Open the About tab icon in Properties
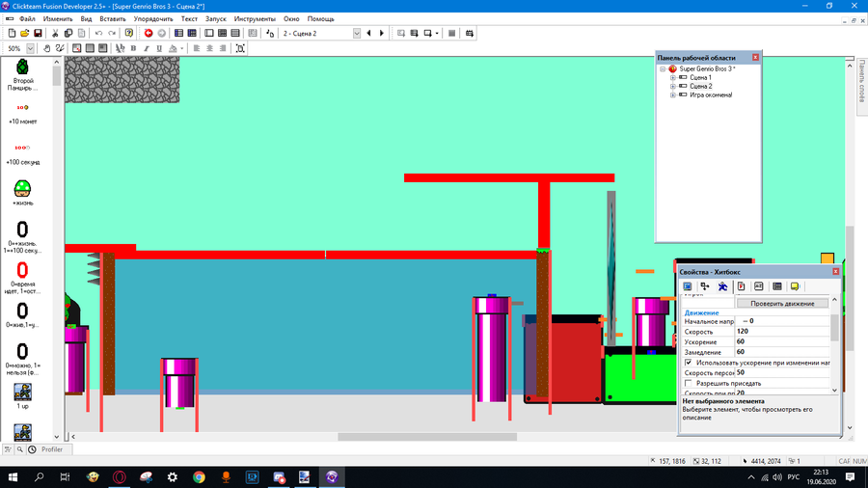The width and height of the screenshot is (868, 488). 795,286
